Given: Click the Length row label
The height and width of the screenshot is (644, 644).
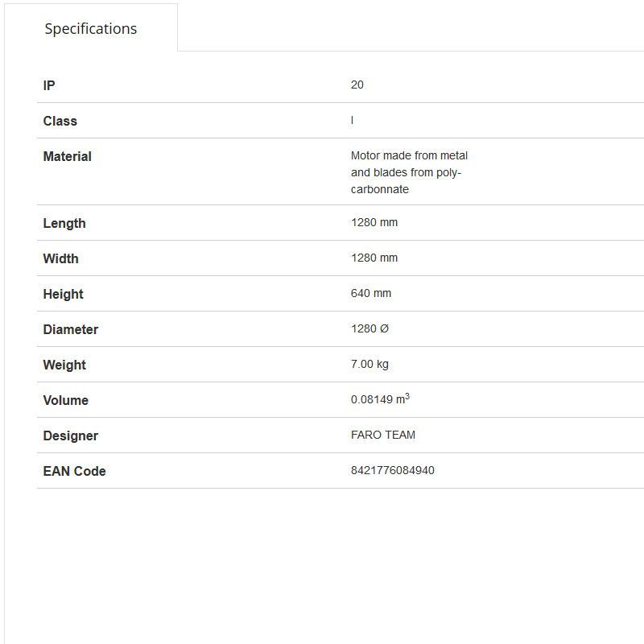Looking at the screenshot, I should [x=64, y=223].
